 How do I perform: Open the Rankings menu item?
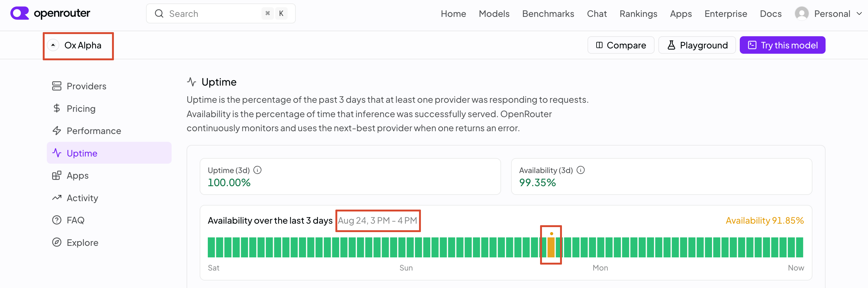[638, 13]
